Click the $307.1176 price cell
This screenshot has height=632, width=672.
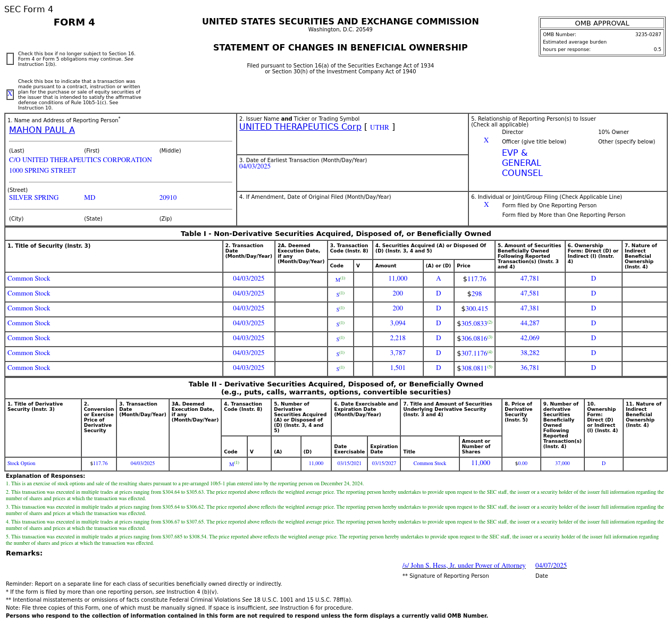pyautogui.click(x=475, y=353)
